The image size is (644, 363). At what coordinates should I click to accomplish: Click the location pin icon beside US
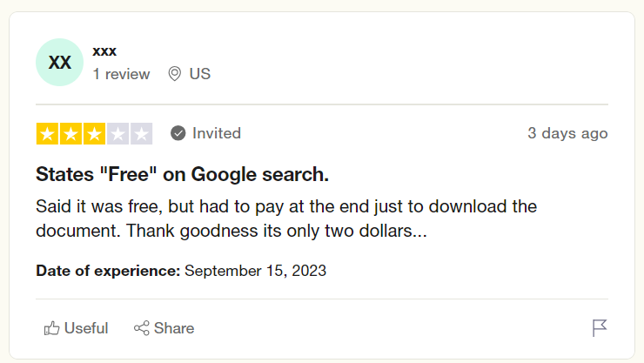[174, 74]
